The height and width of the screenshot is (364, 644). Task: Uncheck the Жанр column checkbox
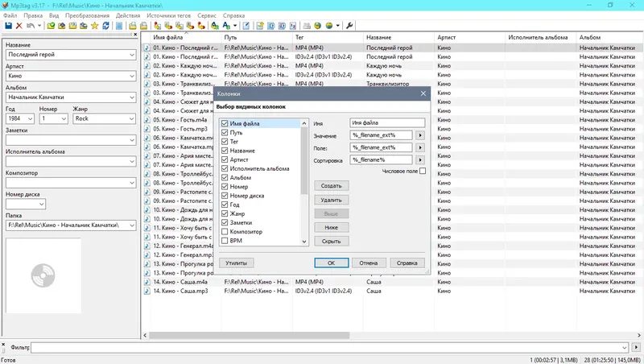click(225, 213)
